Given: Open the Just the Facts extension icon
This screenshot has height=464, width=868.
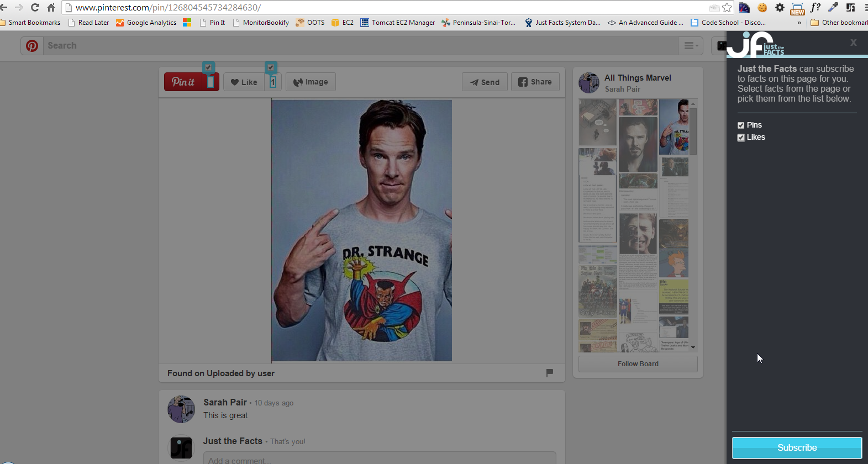Looking at the screenshot, I should pos(850,8).
